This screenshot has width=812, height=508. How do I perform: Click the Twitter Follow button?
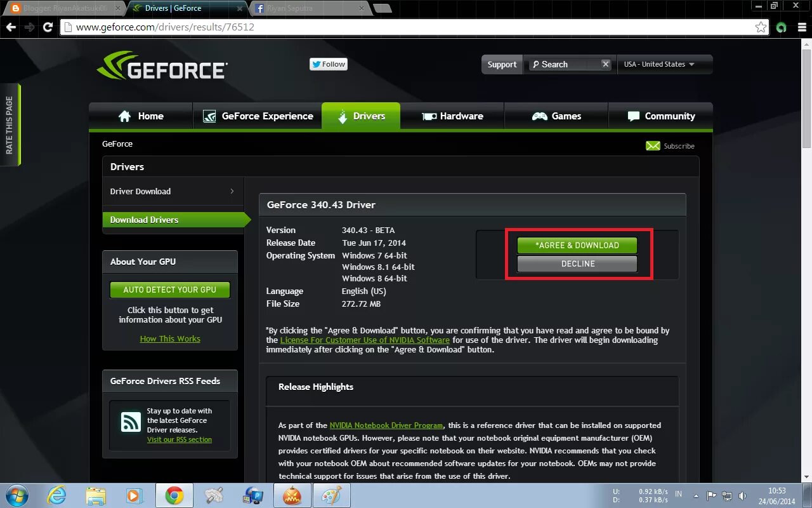pyautogui.click(x=329, y=64)
